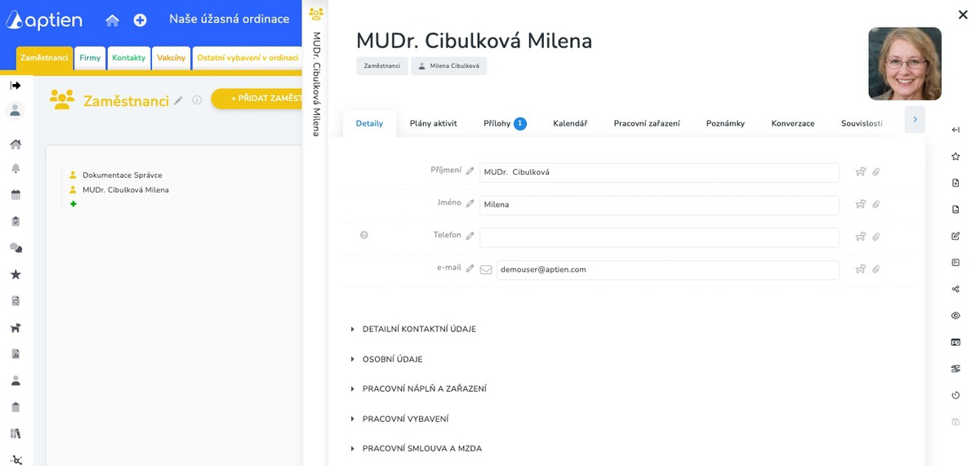Switch to the Plány aktivit tab
The image size is (980, 466).
433,123
